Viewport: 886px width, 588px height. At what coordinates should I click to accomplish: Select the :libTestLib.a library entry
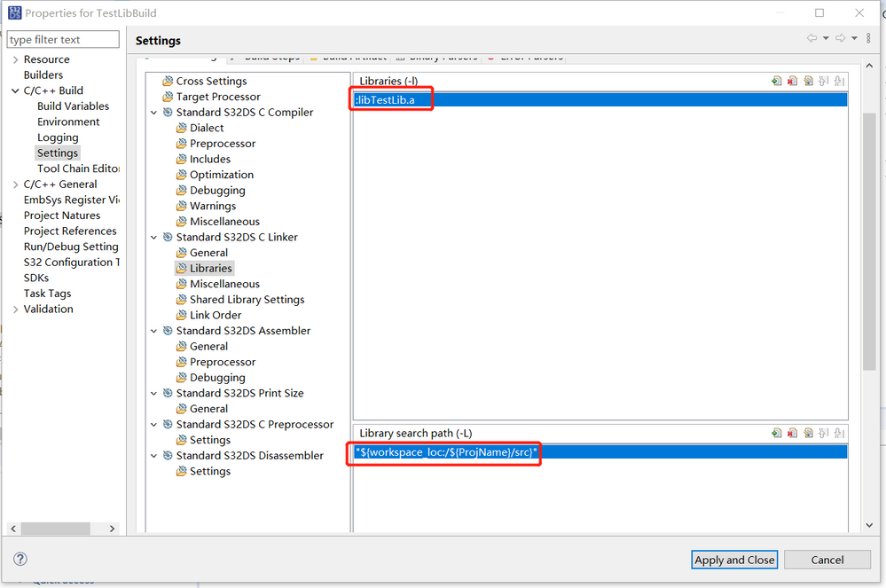tap(600, 100)
